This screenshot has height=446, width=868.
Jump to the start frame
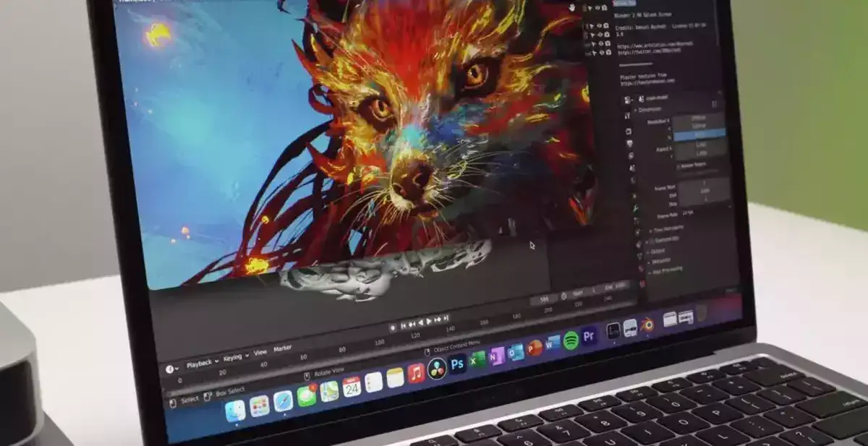(x=404, y=326)
